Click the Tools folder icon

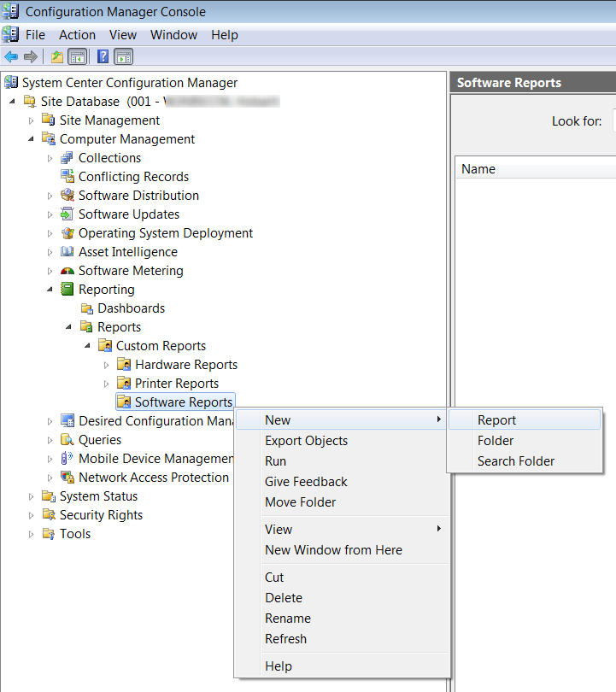pos(49,534)
